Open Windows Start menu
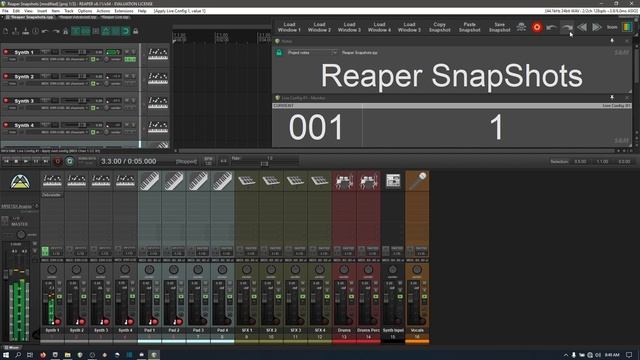This screenshot has height=360, width=640. [x=6, y=355]
